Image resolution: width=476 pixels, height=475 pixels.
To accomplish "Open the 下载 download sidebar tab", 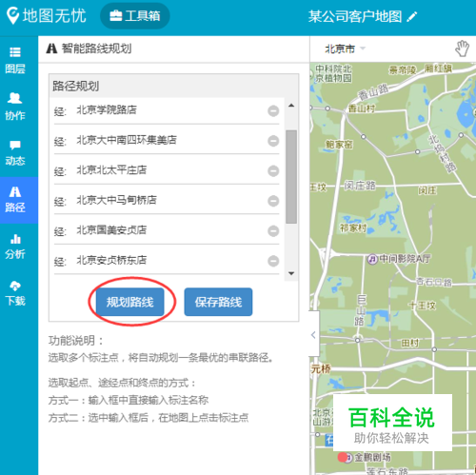I will (x=15, y=293).
